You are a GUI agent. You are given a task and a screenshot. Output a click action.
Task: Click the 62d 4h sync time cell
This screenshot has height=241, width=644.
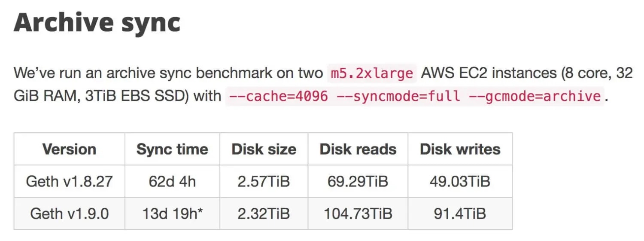(172, 181)
